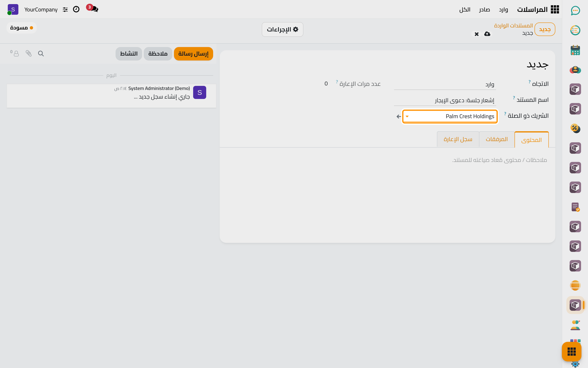Click the home menu grid icon beside المراسلات
The width and height of the screenshot is (588, 368).
tap(555, 10)
